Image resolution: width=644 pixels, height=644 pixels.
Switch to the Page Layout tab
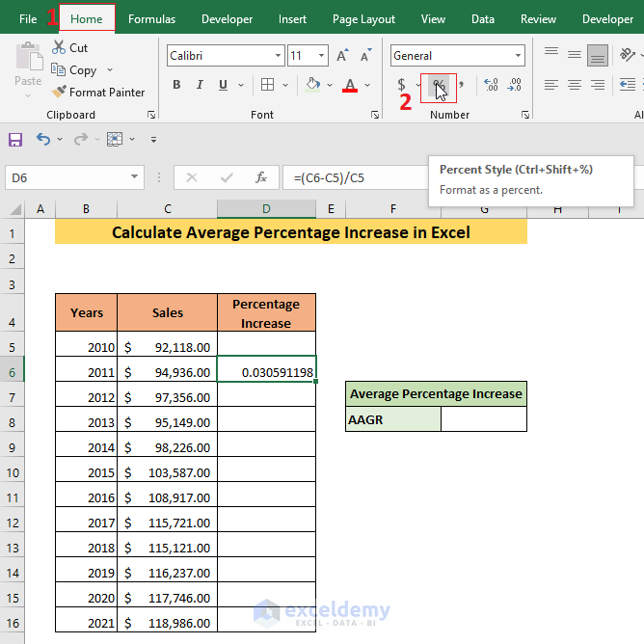tap(363, 19)
